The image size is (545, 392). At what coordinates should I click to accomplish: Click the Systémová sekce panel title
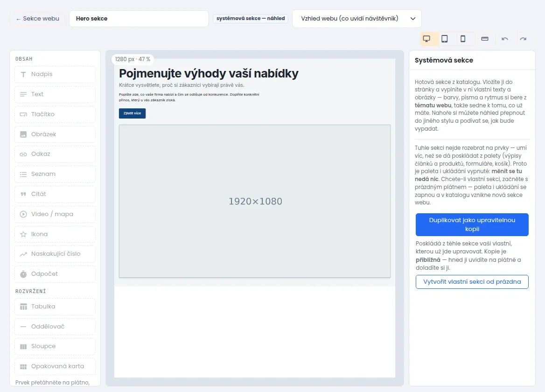pyautogui.click(x=444, y=60)
